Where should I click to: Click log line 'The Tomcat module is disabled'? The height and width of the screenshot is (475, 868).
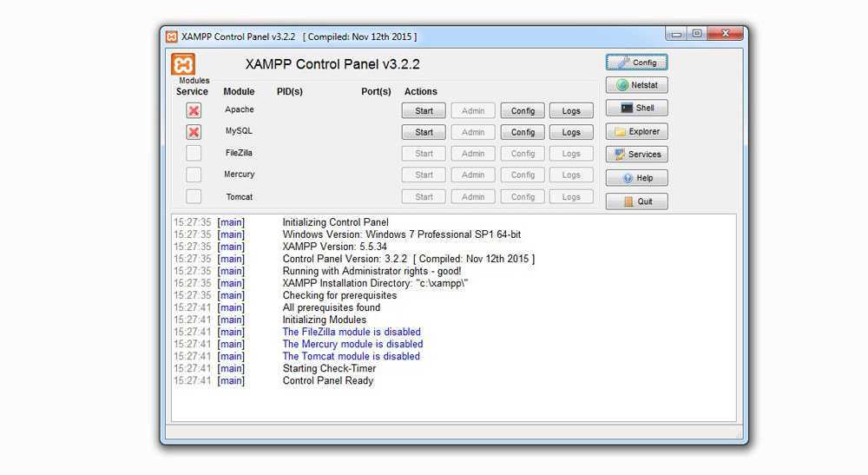point(351,356)
